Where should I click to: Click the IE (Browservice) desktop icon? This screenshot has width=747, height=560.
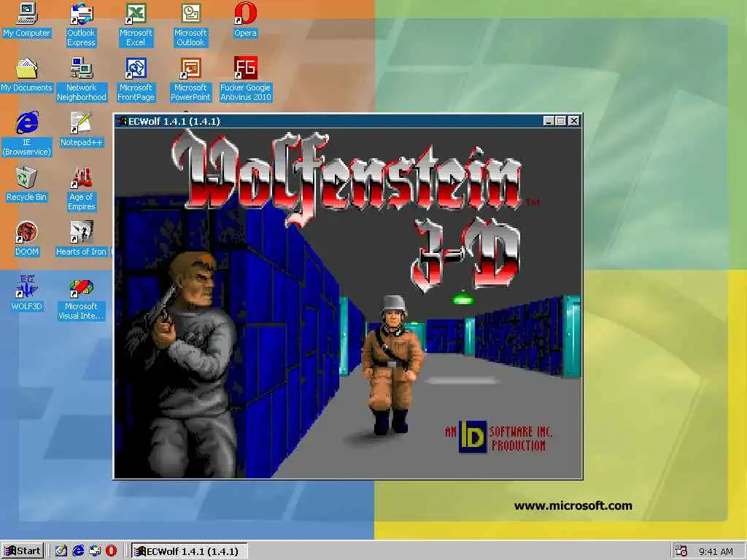point(27,134)
